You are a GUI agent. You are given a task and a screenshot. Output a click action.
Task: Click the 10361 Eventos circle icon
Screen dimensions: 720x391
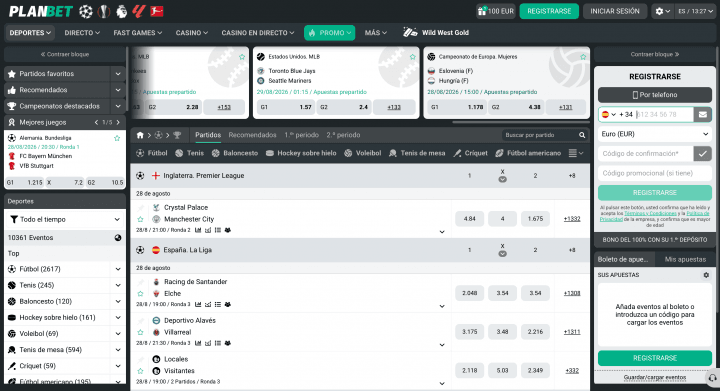point(118,238)
